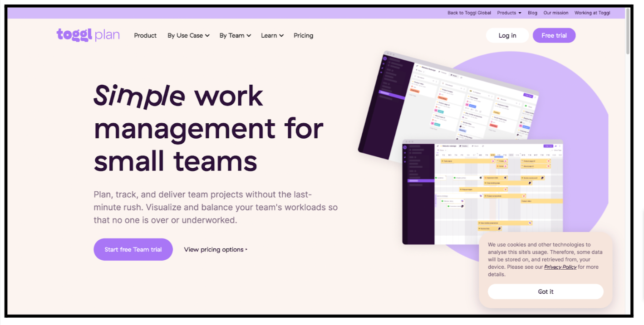Click the arrow beside View pricing options
This screenshot has width=644, height=325.
pos(246,249)
